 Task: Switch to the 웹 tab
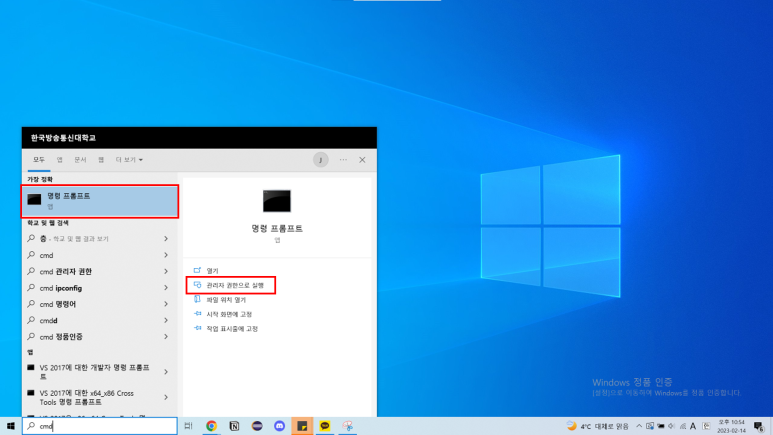(101, 160)
